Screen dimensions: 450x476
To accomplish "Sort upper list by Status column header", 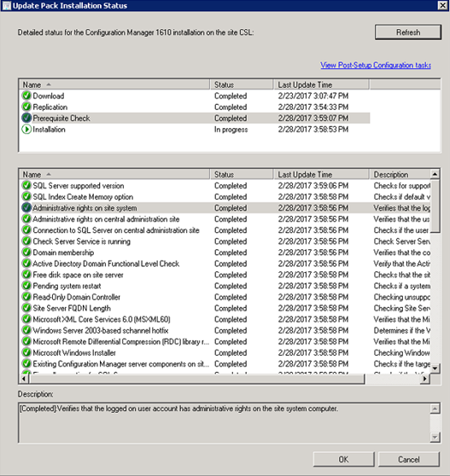I will (242, 84).
